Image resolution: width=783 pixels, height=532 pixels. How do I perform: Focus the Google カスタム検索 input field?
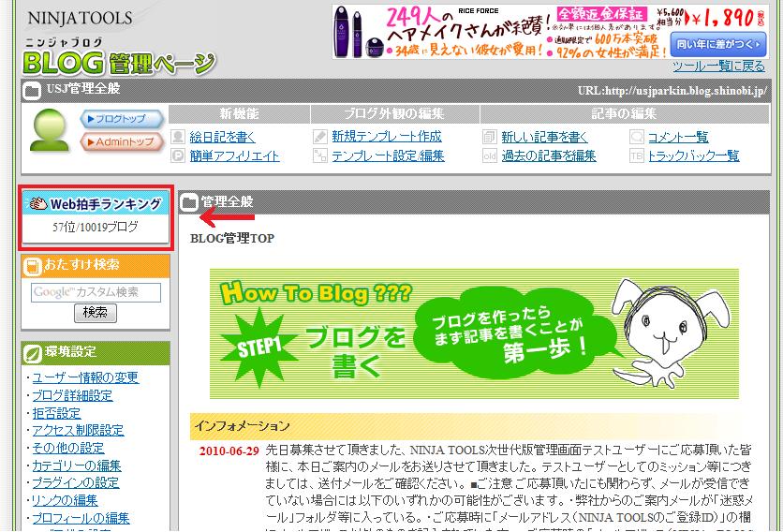tap(96, 293)
